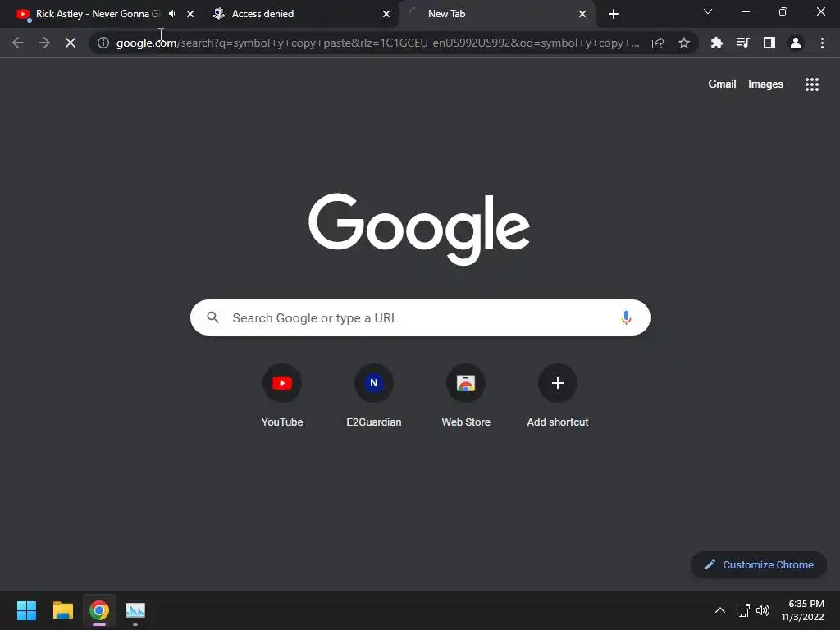Click the address bar URL
Image resolution: width=840 pixels, height=630 pixels.
[x=377, y=43]
